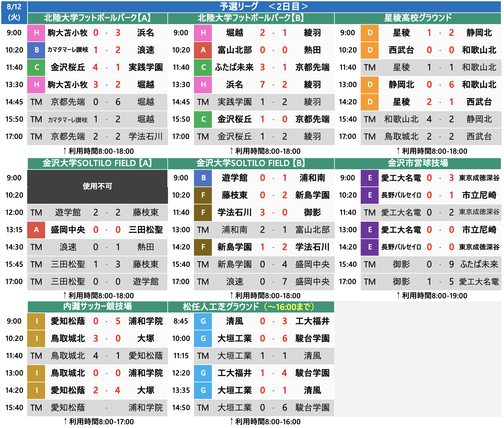Select the 北陸大学フットボールパーク【B】 venue header

click(x=251, y=18)
